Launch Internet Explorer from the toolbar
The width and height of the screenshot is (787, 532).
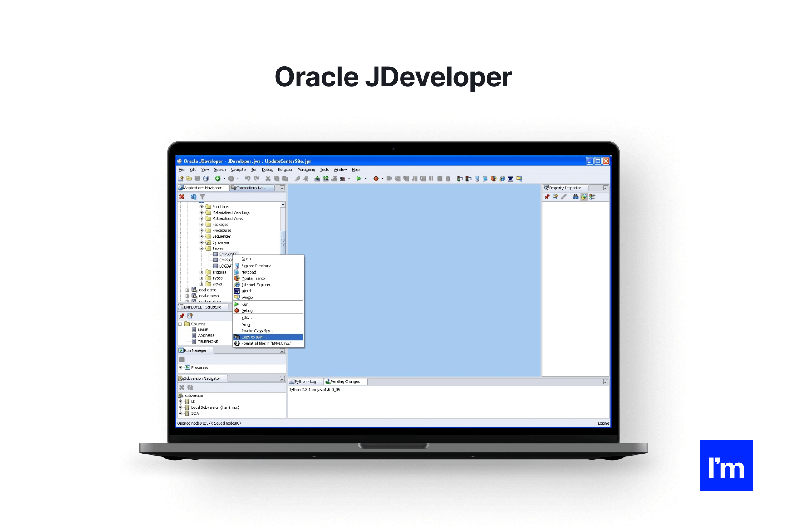click(502, 179)
